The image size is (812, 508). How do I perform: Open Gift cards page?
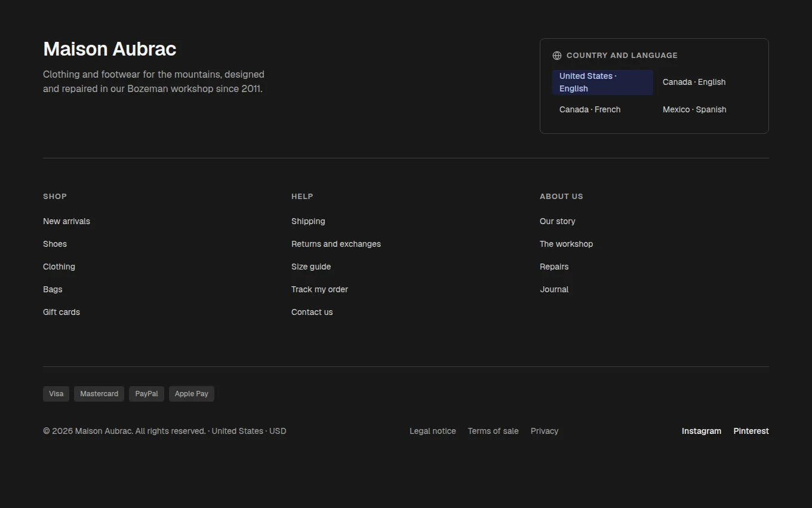coord(61,312)
